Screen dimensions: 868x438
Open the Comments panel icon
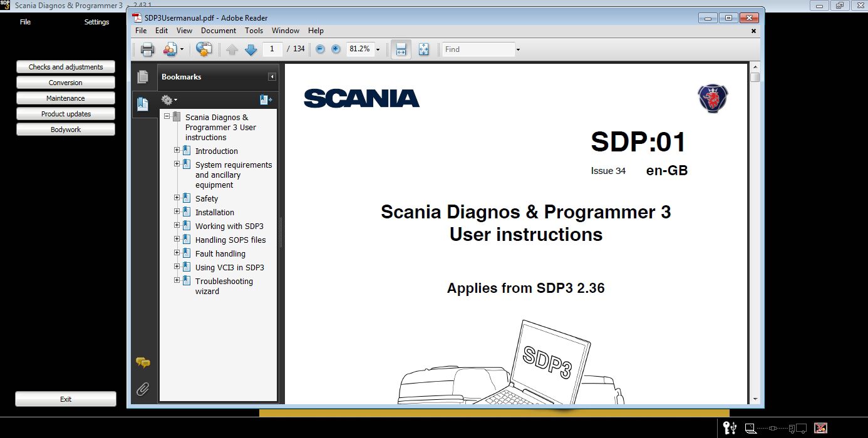pos(143,362)
